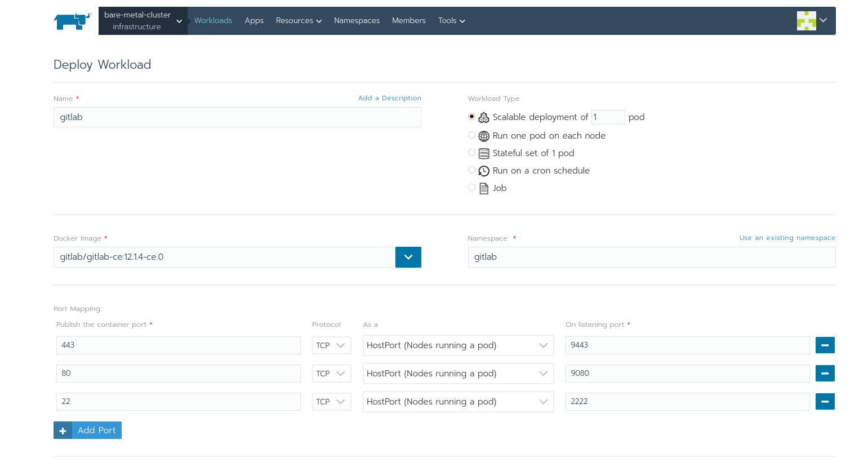
Task: Click the Add Port button
Action: point(88,430)
